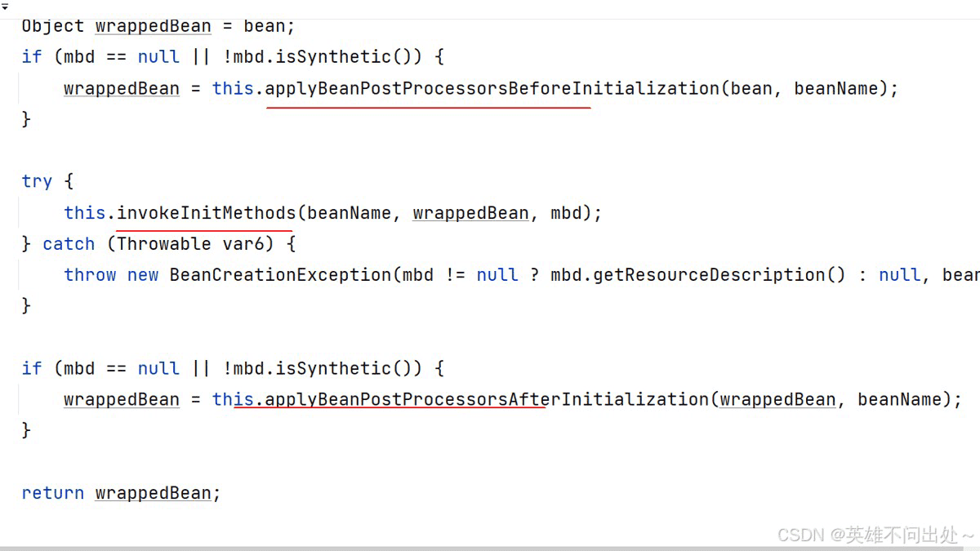Click wrappedBean argument in invokeInitMethods call
The width and height of the screenshot is (980, 551).
tap(470, 213)
